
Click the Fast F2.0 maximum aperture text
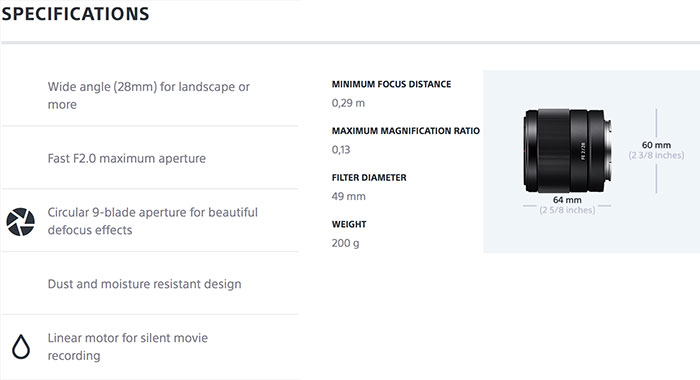127,159
